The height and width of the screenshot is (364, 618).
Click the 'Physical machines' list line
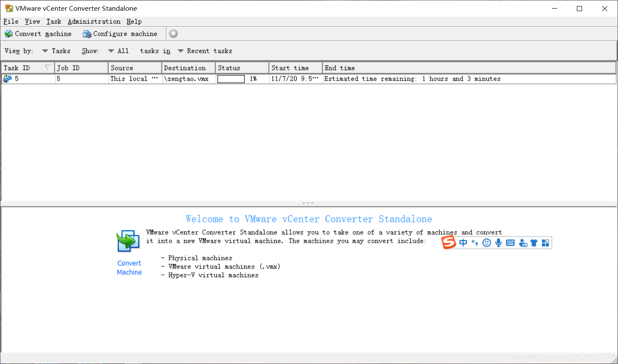(x=200, y=258)
